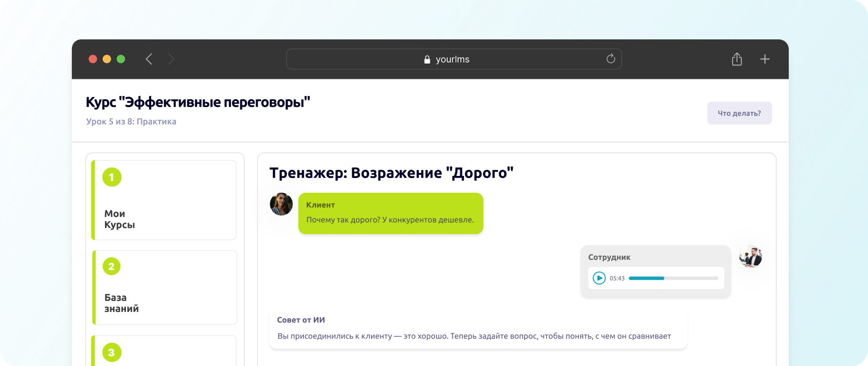
Task: Click the green number 2 badge
Action: (111, 266)
